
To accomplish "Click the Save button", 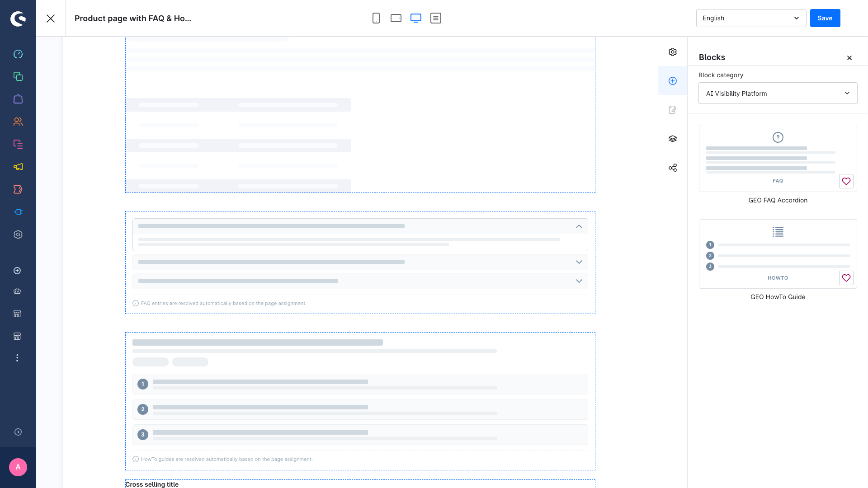I will pos(825,18).
